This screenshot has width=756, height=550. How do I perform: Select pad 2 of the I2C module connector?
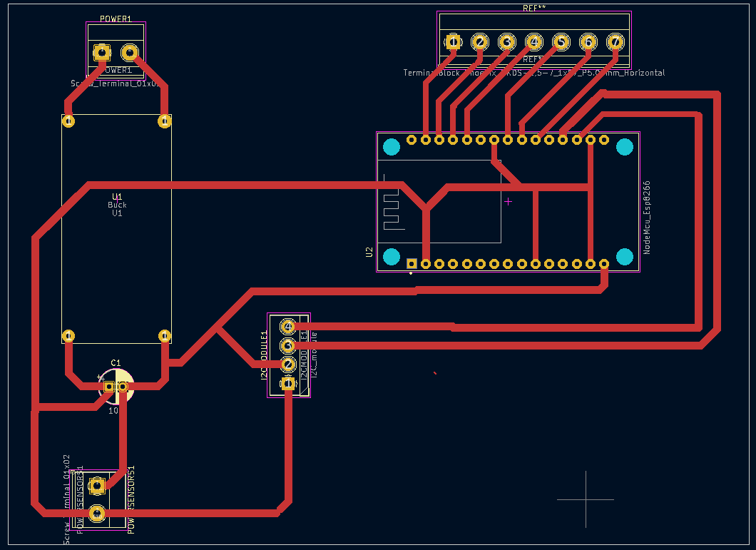pyautogui.click(x=288, y=365)
